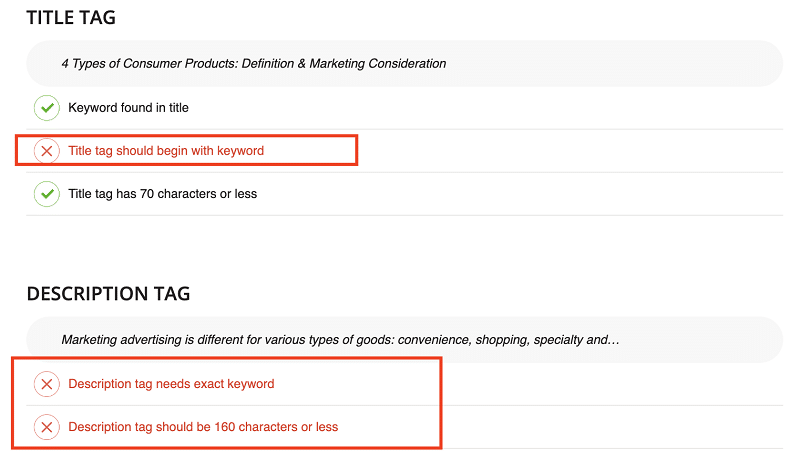
Task: Click 'Description tag should be 160 characters' warning
Action: (x=203, y=427)
